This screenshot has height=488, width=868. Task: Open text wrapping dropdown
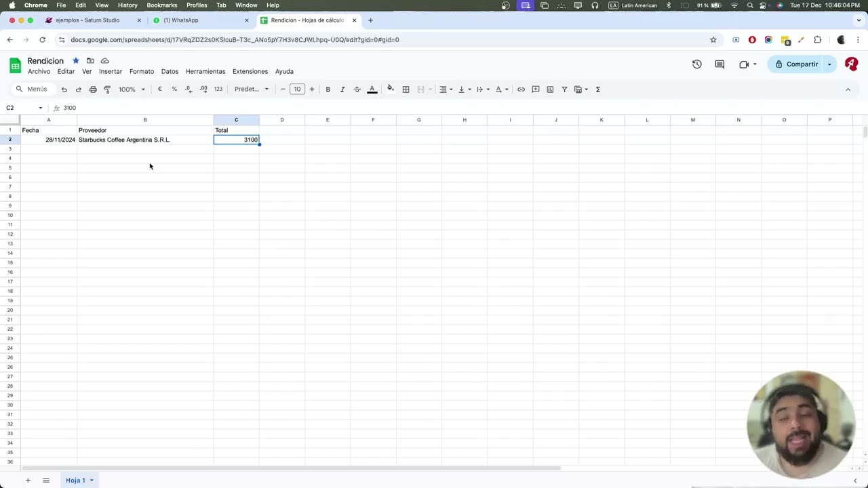click(x=483, y=89)
